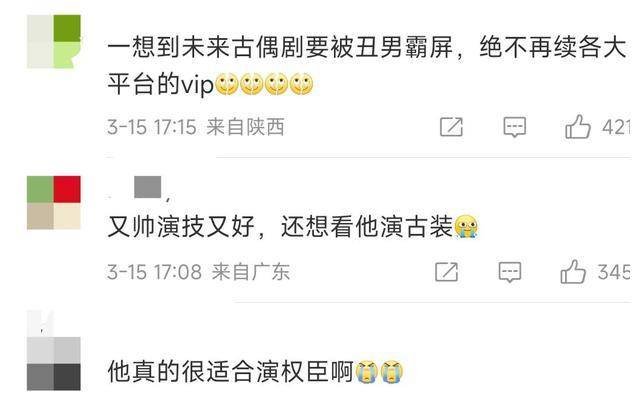The image size is (640, 403).
Task: Tap timestamp 3-15 17:08 来自广东
Action: pos(198,272)
